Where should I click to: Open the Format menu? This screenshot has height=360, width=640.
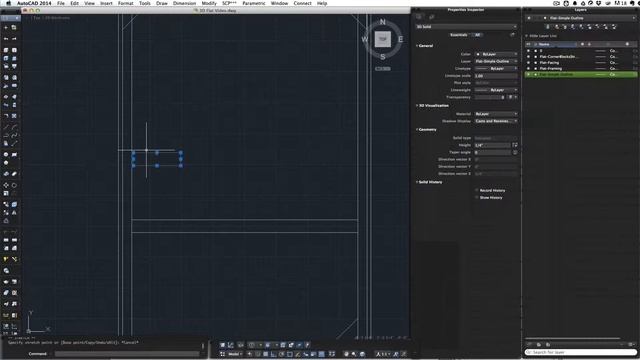coord(125,3)
